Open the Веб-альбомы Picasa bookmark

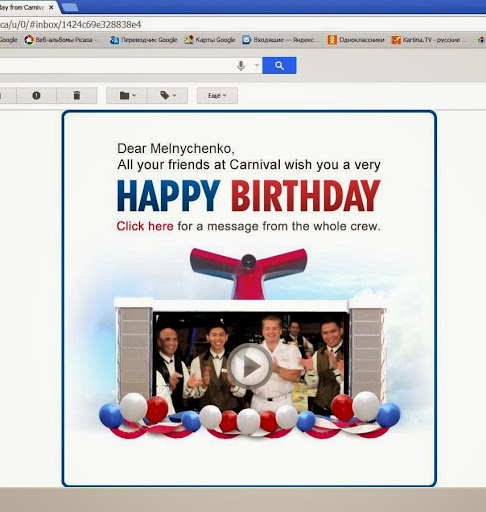[x=63, y=40]
